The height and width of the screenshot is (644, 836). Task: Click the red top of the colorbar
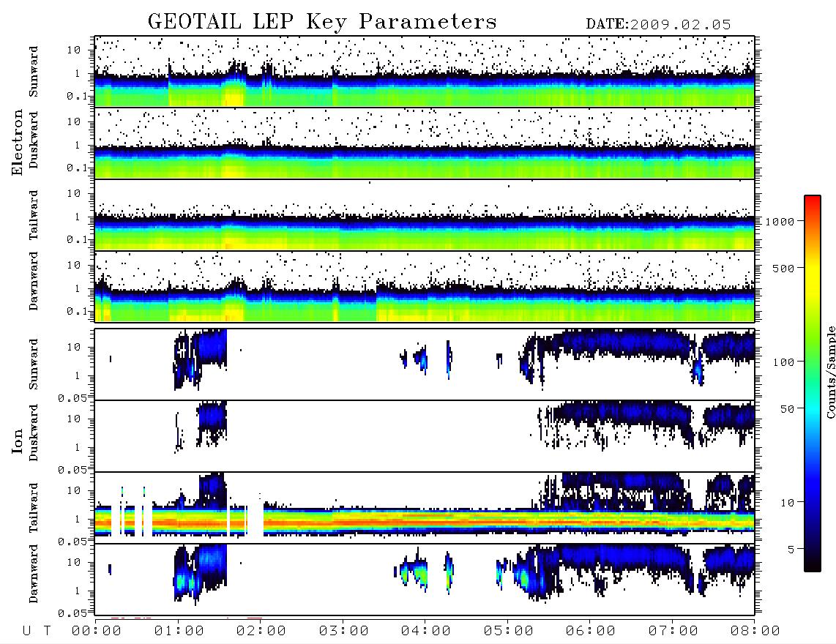(812, 203)
